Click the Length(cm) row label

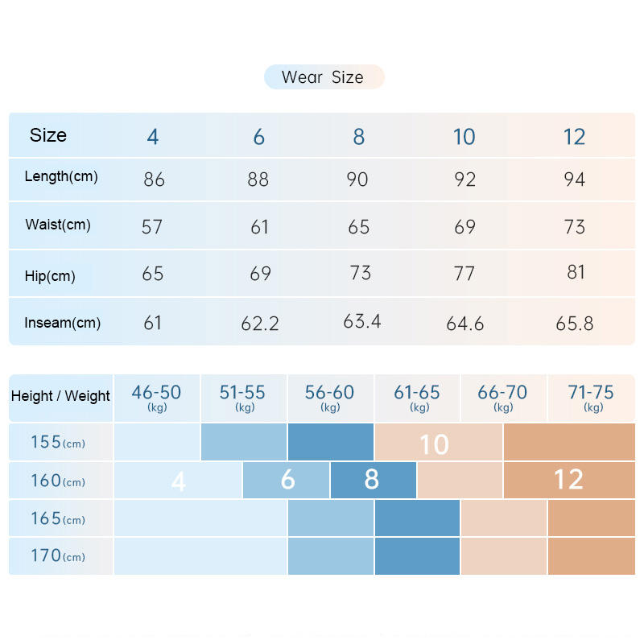coord(61,176)
